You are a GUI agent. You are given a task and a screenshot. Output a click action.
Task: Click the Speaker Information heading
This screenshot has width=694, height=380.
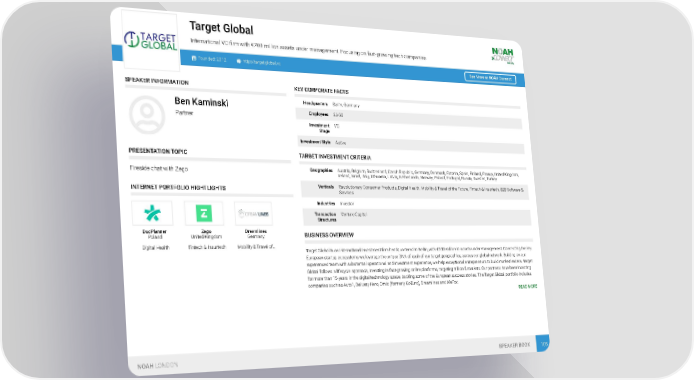pos(157,81)
